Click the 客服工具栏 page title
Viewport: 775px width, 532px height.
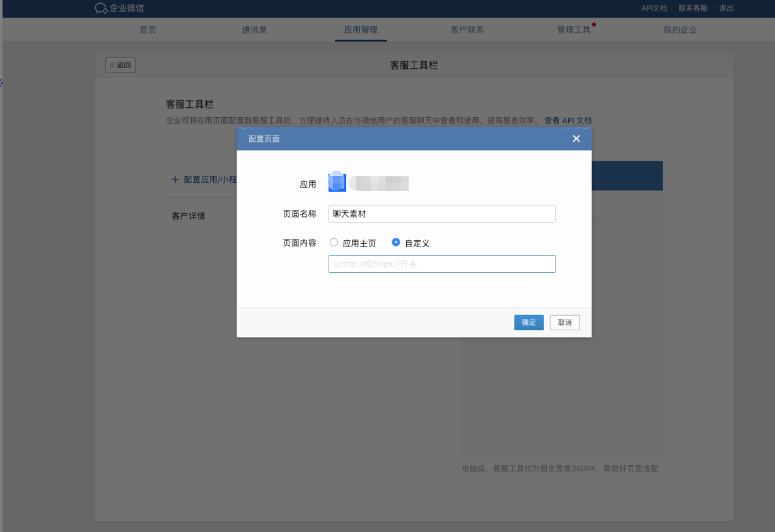(x=414, y=65)
